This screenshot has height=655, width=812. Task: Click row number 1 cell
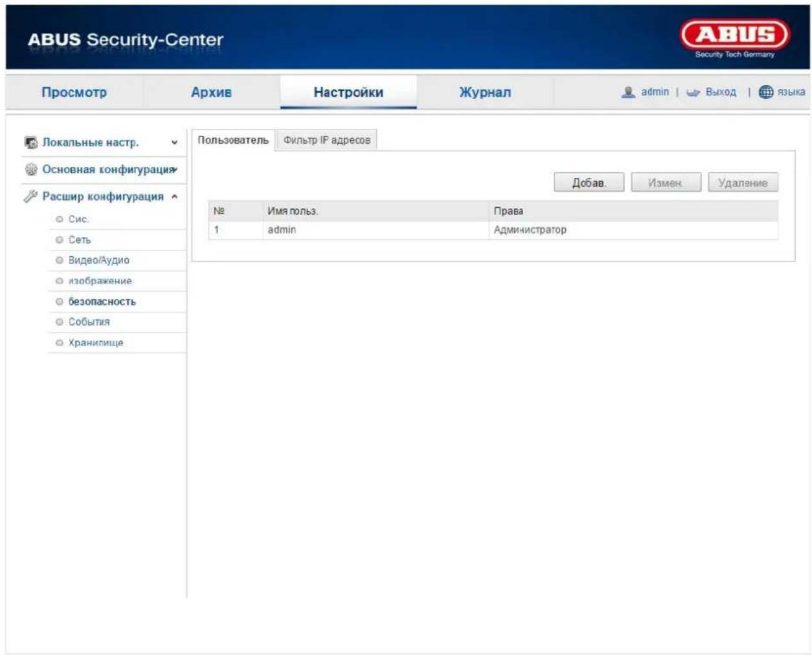coord(236,230)
